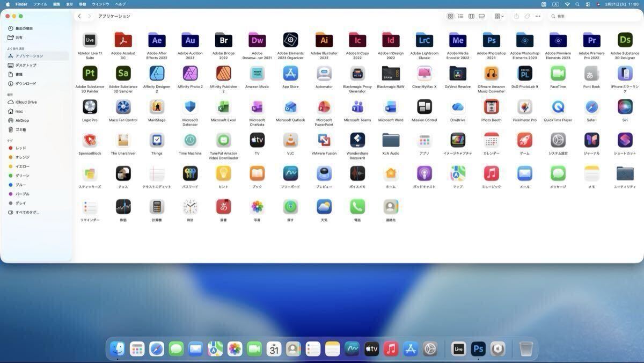Select Logic Pro icon
This screenshot has width=644, height=363.
(90, 107)
